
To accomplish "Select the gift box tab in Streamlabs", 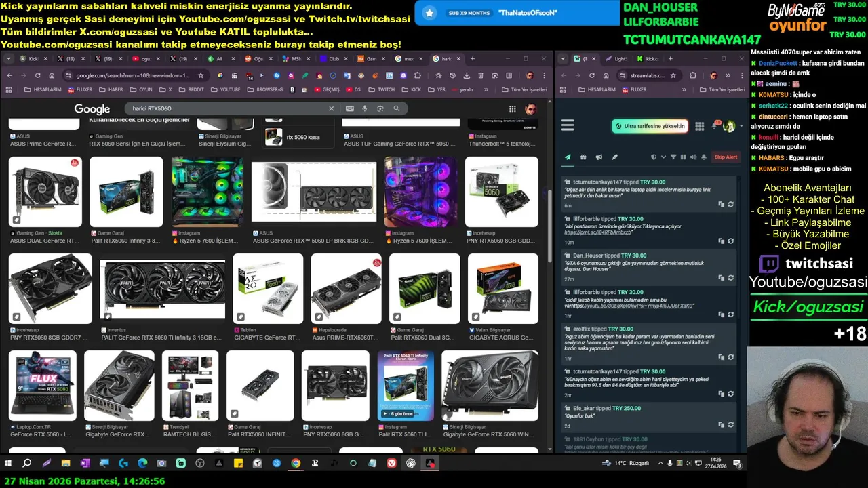I will click(x=583, y=157).
